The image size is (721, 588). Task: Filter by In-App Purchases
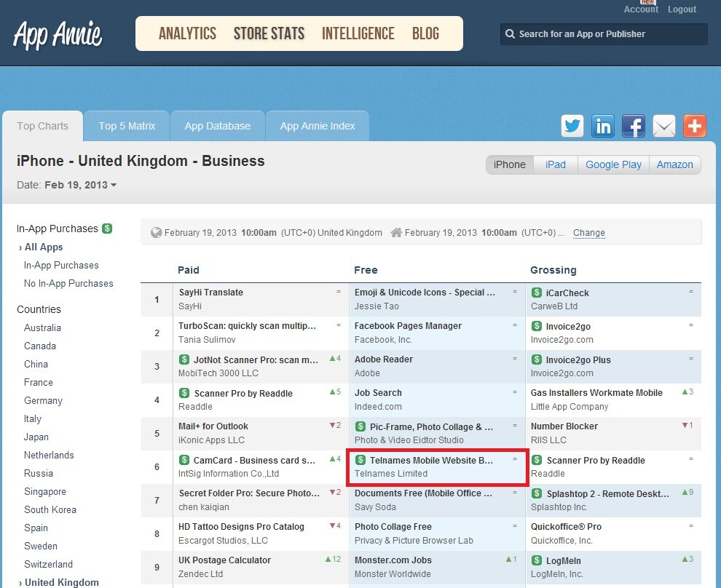pyautogui.click(x=61, y=265)
